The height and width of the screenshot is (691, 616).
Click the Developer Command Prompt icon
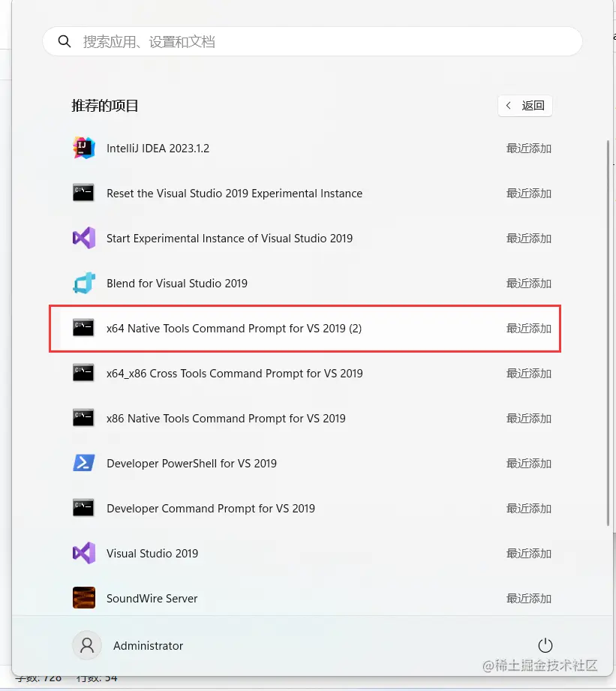tap(83, 507)
